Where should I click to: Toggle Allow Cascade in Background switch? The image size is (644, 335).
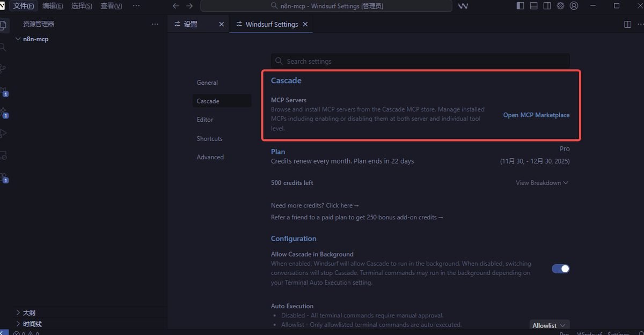[560, 269]
